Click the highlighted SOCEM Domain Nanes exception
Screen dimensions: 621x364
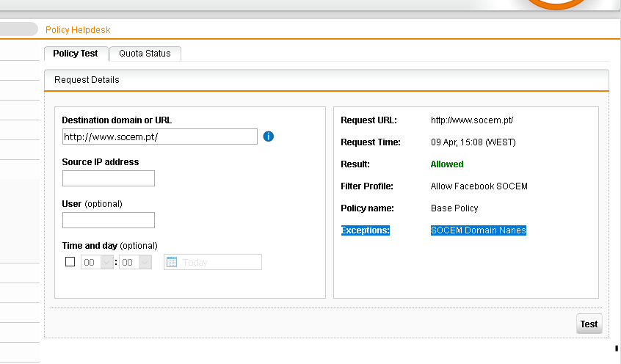tap(479, 230)
